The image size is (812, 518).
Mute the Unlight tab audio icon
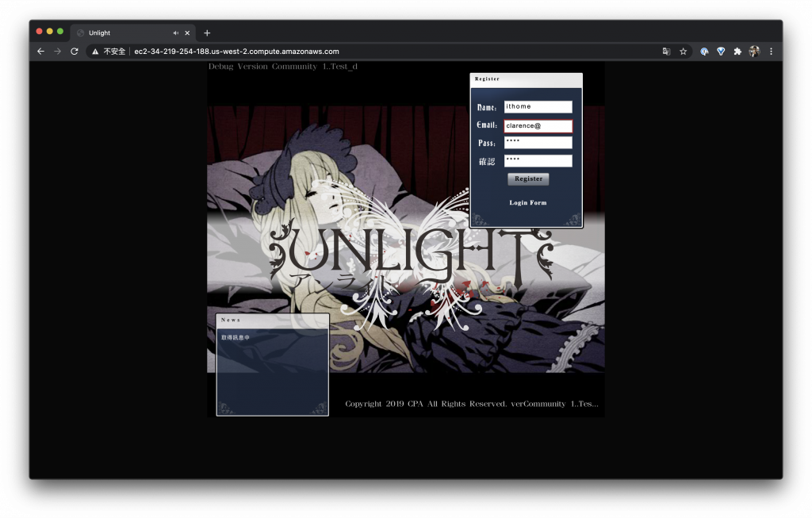175,33
